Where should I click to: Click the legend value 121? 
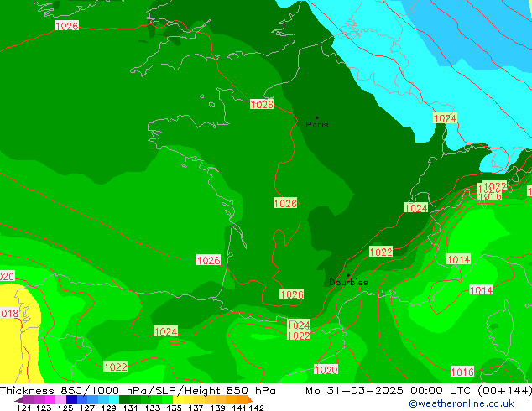coord(23,408)
